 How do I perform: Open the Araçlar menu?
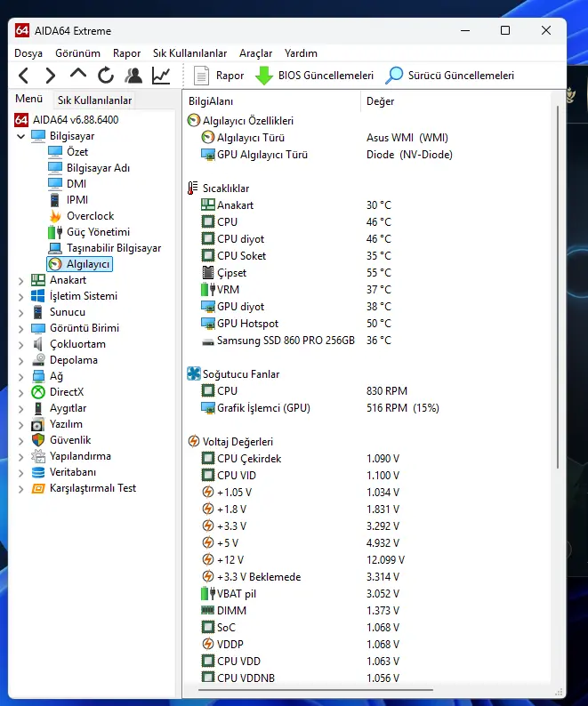tap(255, 53)
